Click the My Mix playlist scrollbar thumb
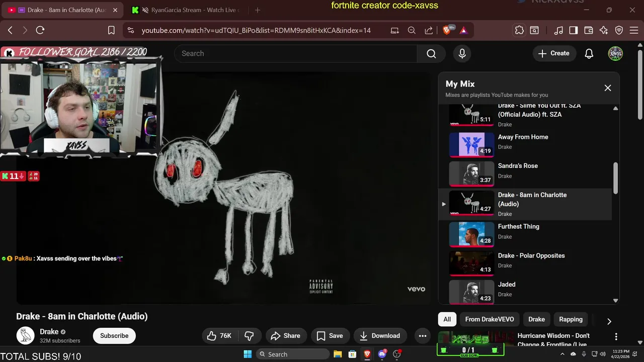Screen dimensions: 644x362 615,178
